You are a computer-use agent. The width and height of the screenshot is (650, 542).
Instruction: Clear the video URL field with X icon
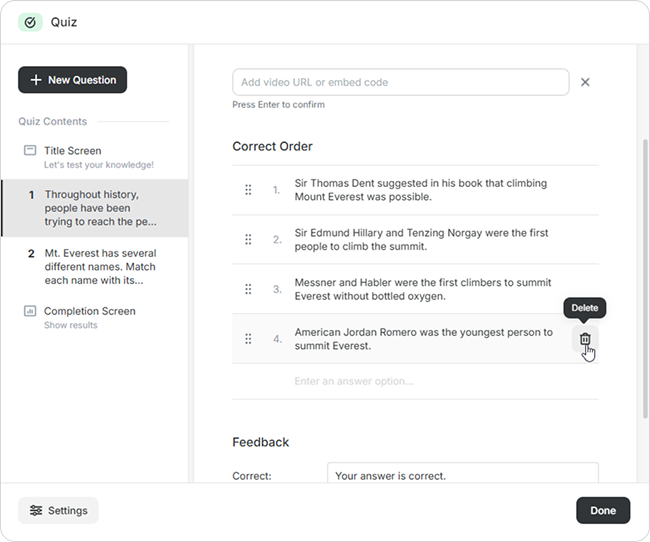585,82
